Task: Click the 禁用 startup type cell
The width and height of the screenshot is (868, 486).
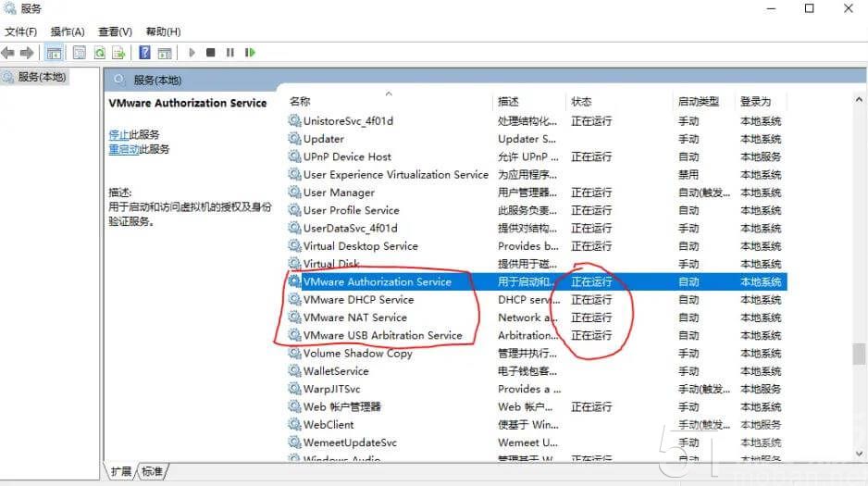Action: 688,174
